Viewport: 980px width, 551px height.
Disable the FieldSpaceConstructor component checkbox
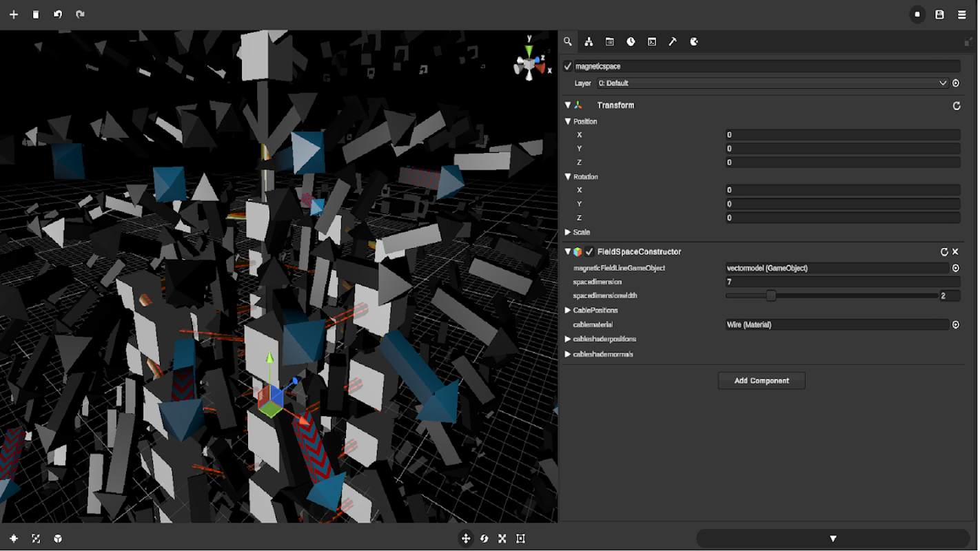589,252
